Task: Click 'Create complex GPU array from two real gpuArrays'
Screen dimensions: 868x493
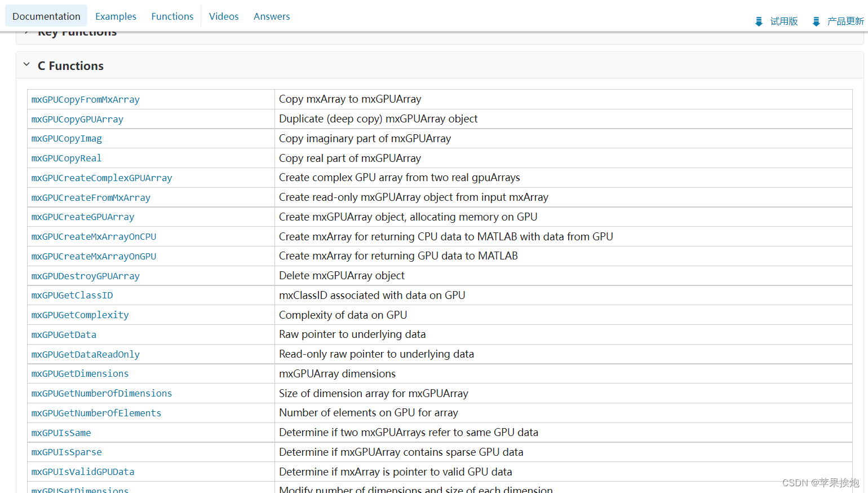Action: [400, 178]
